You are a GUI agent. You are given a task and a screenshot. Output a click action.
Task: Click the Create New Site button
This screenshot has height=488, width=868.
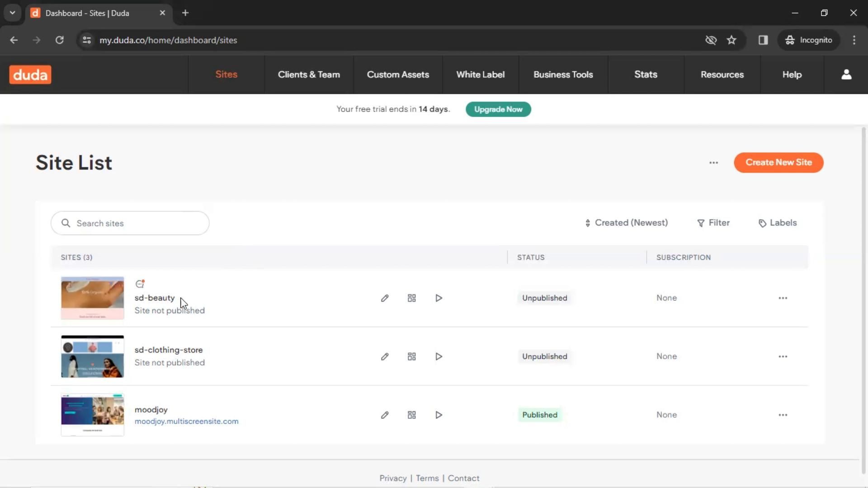(778, 163)
